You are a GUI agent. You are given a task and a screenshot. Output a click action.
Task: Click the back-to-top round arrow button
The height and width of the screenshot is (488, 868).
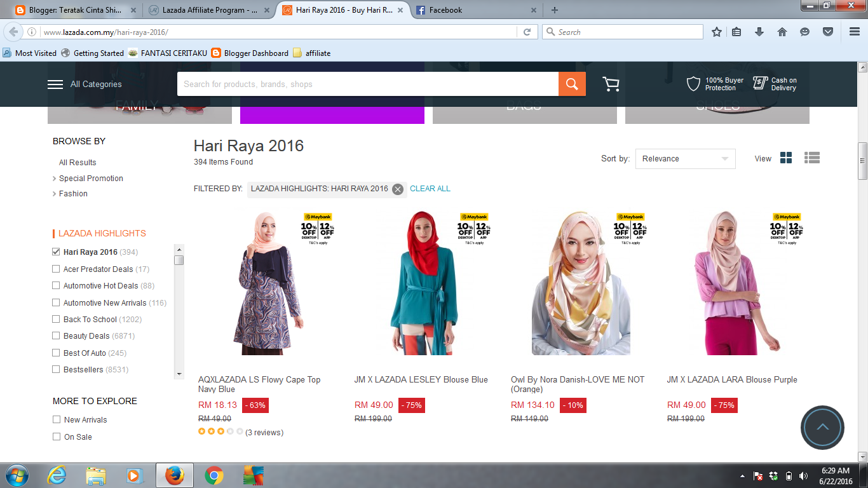(822, 428)
